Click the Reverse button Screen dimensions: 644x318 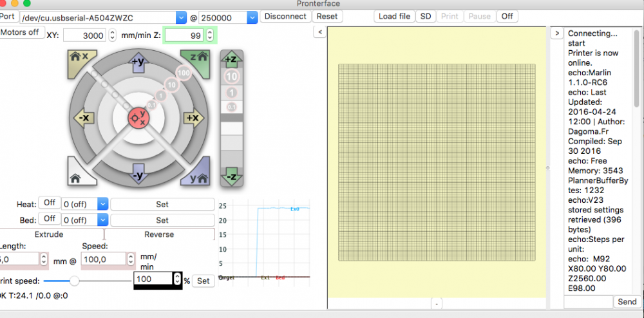pyautogui.click(x=159, y=234)
